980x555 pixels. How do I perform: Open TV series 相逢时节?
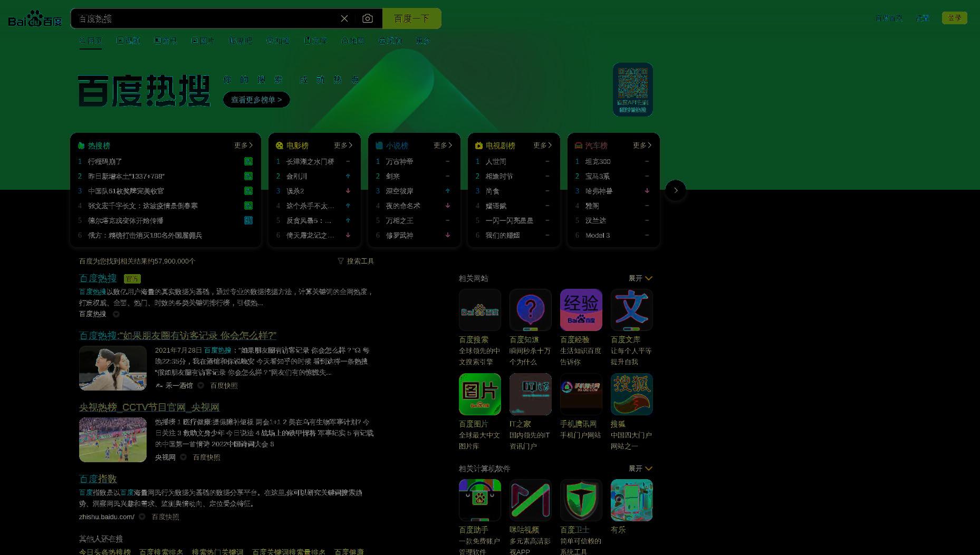coord(499,176)
